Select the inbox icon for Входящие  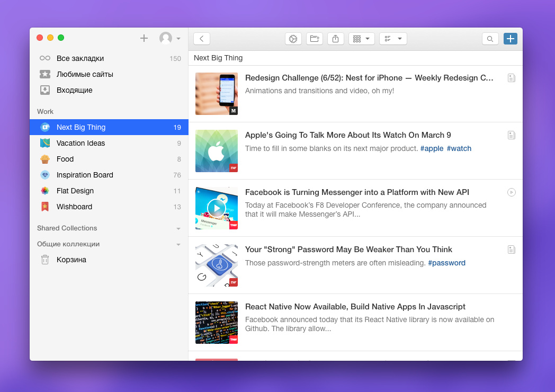45,90
